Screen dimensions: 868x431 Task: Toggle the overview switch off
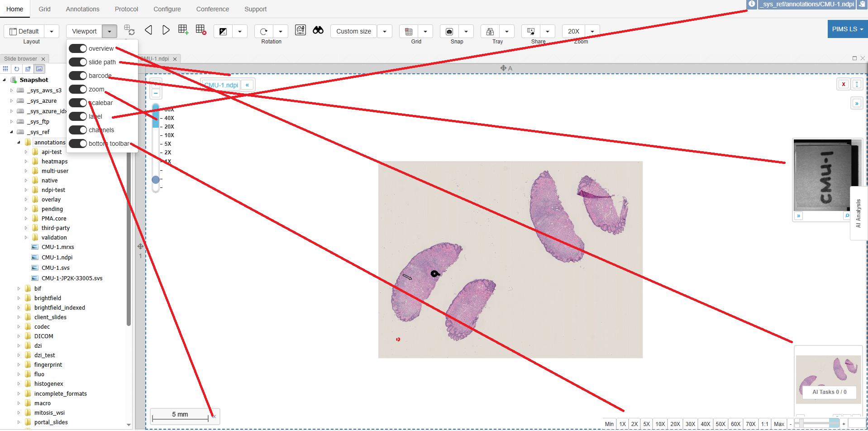[x=78, y=48]
